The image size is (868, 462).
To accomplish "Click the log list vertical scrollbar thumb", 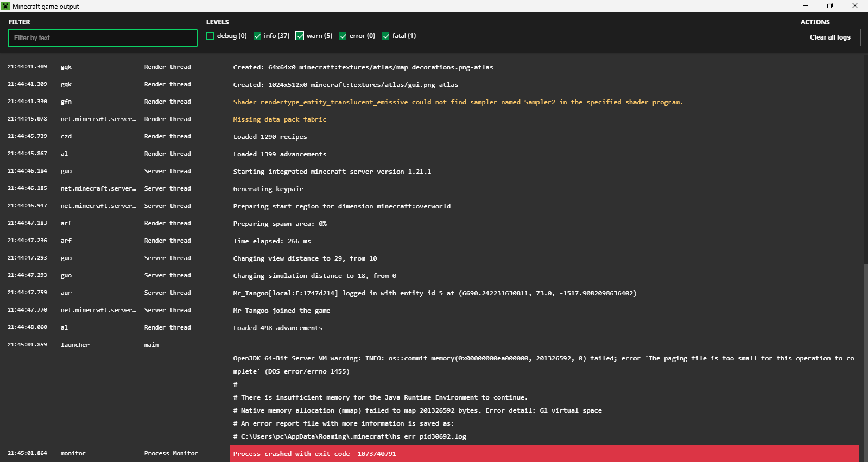I will (x=865, y=362).
